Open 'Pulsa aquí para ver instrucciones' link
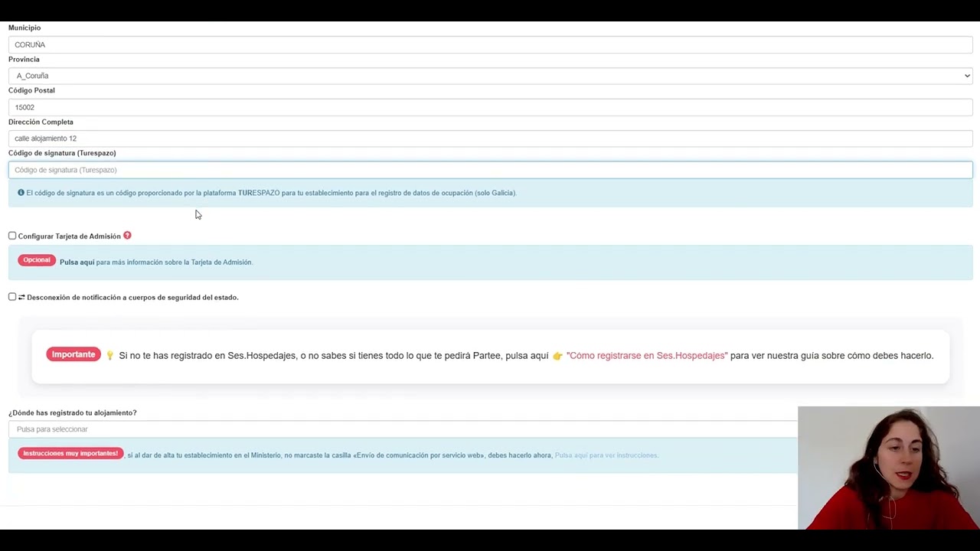Viewport: 980px width, 551px height. (606, 455)
